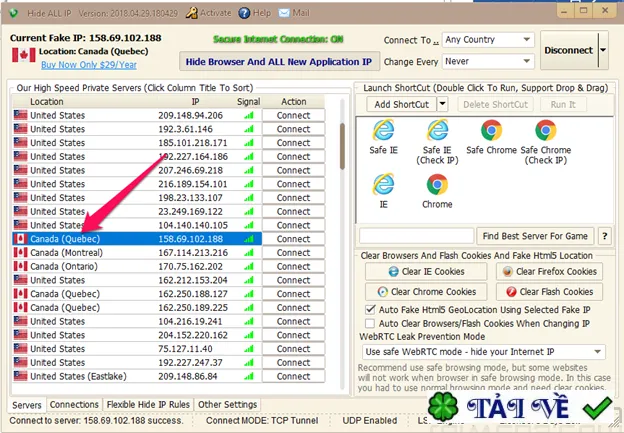Select the Canada (Quebec) 158.69.102.188 row
The width and height of the screenshot is (624, 433).
(x=137, y=239)
